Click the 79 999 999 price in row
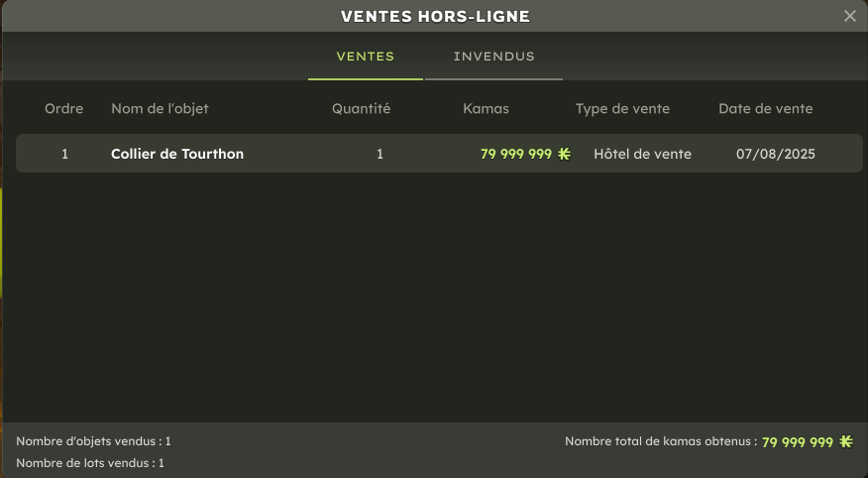The width and height of the screenshot is (868, 478). point(516,154)
